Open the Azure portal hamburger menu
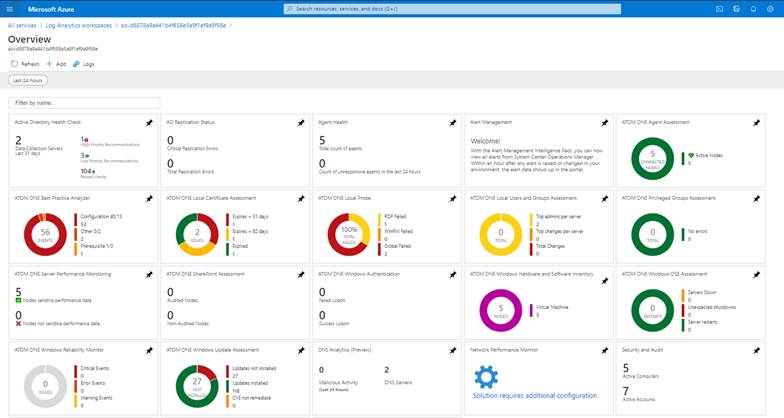 pos(10,9)
